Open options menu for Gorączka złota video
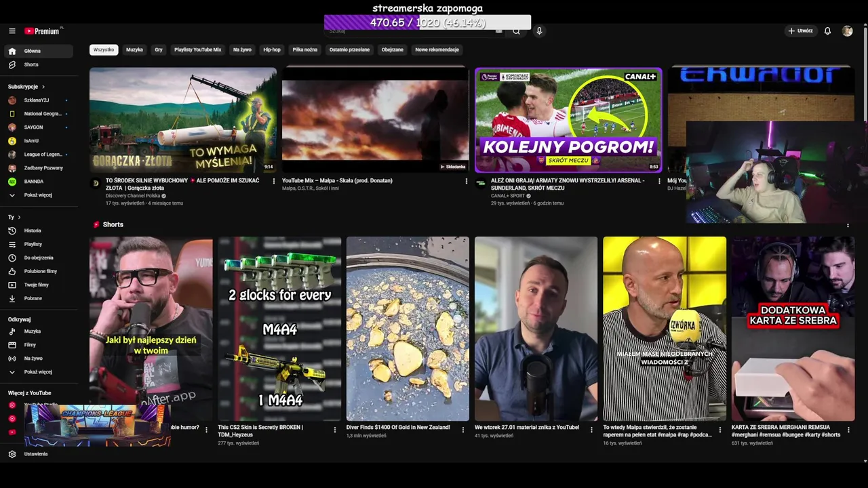The image size is (868, 488). pyautogui.click(x=274, y=181)
